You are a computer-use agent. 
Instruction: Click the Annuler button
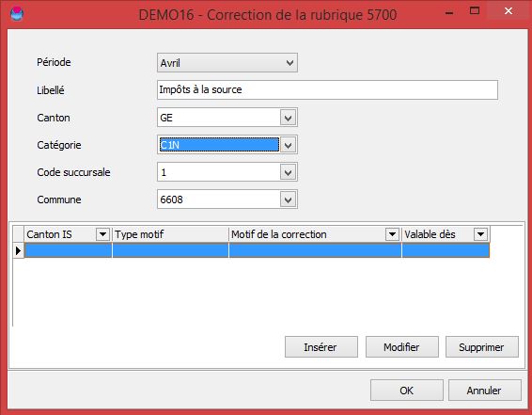click(484, 391)
